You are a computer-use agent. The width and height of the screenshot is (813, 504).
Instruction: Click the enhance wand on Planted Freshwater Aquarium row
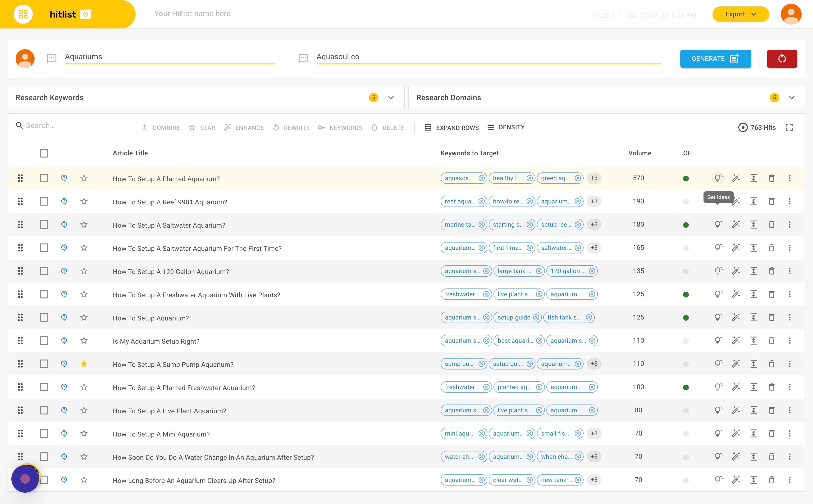point(736,387)
